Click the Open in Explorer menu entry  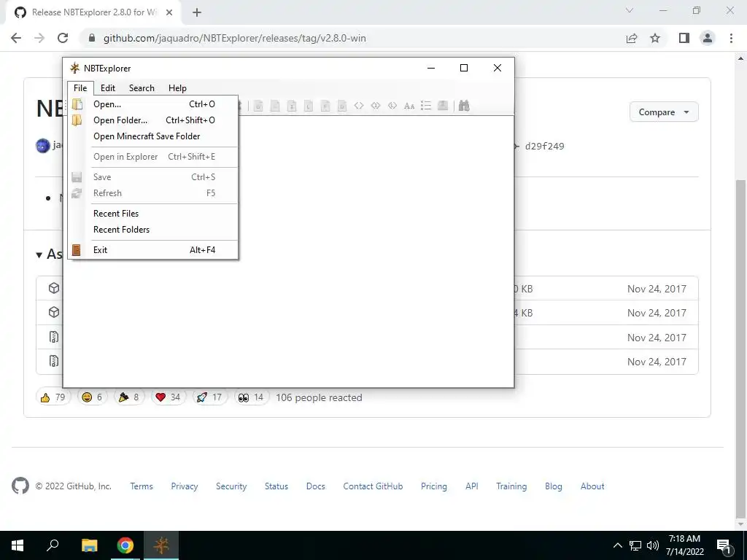tap(153, 157)
